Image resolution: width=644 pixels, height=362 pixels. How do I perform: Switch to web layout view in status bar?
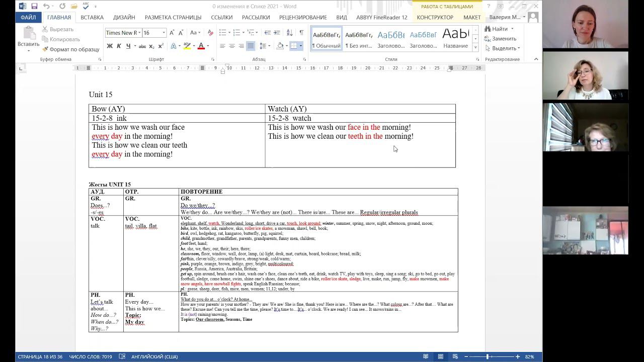coord(454,356)
